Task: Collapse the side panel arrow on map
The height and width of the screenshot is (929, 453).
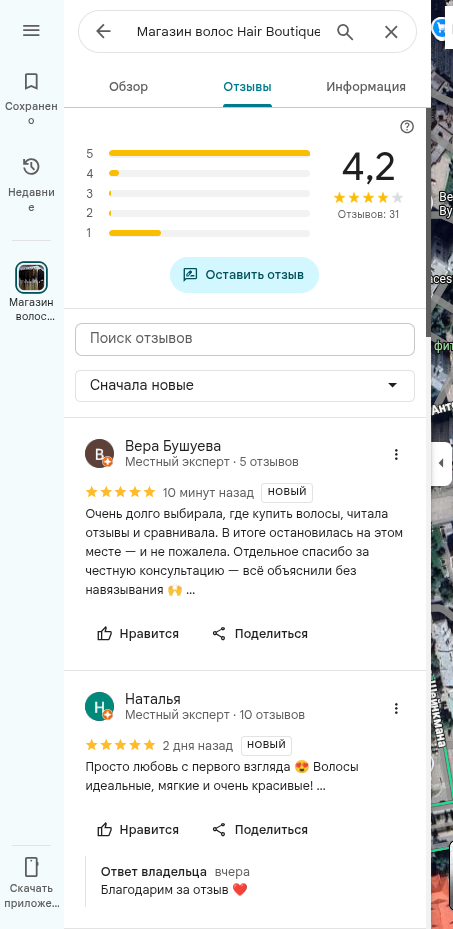Action: (x=441, y=463)
